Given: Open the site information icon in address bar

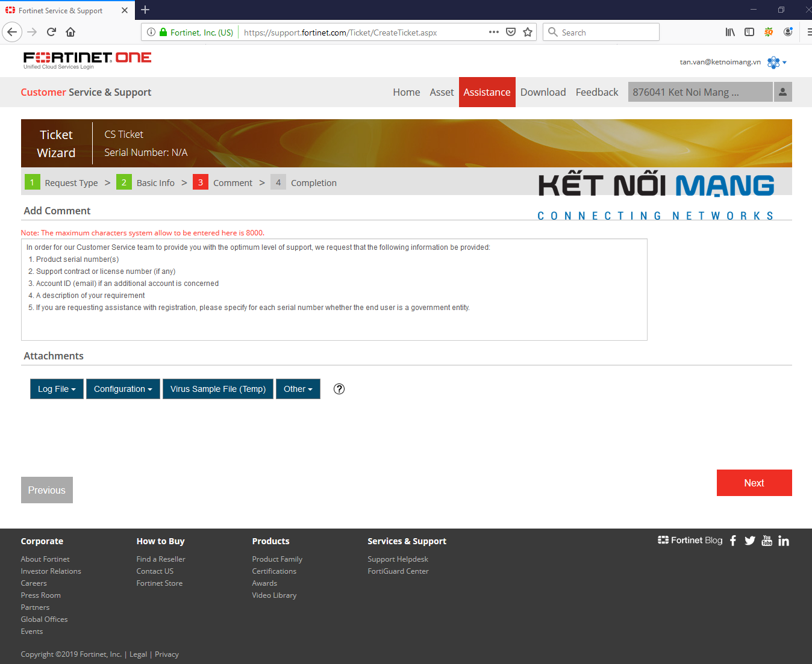Looking at the screenshot, I should [x=151, y=32].
